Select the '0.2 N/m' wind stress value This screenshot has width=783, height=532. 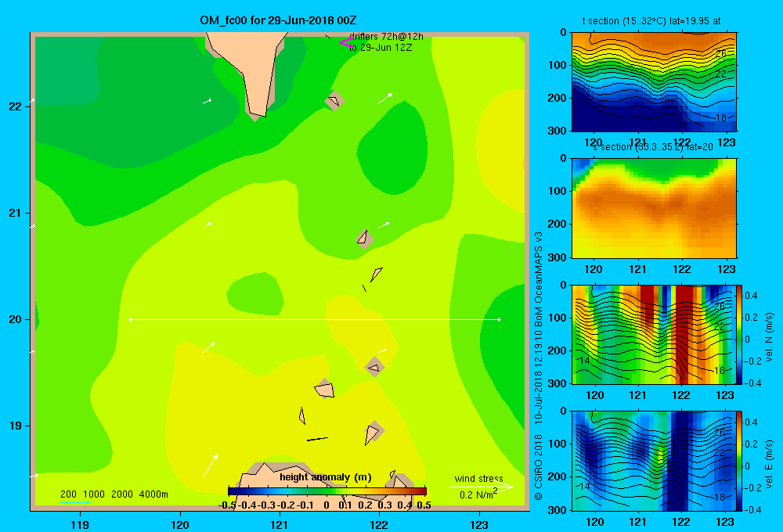(x=478, y=494)
